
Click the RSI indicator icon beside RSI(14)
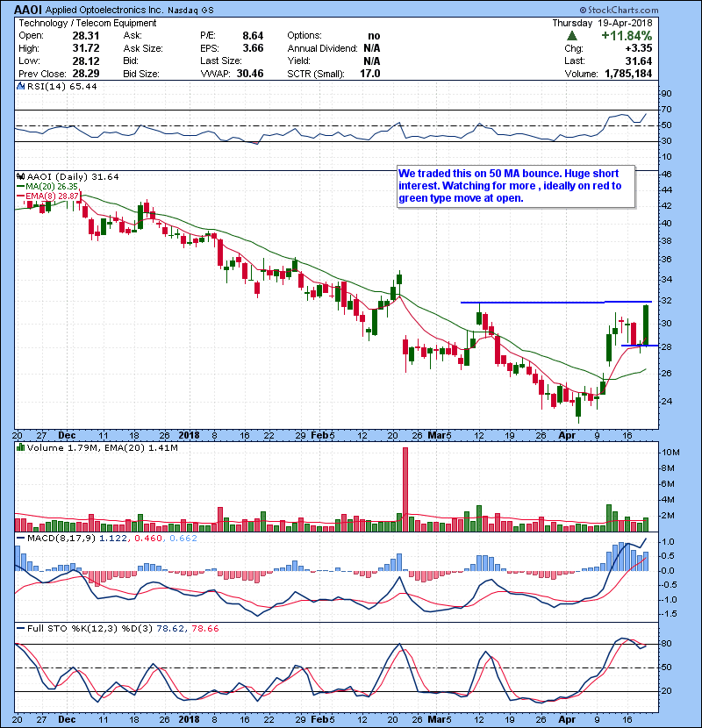click(20, 86)
